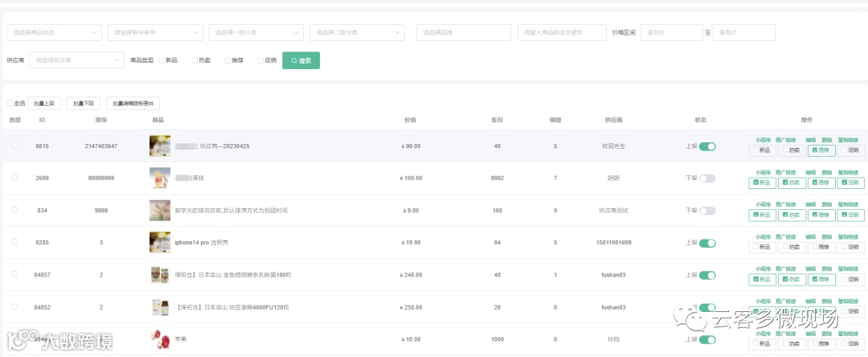Viewport: 868px width, 357px height.
Task: Turn off the 上架 switch for ID 8615
Action: [707, 146]
